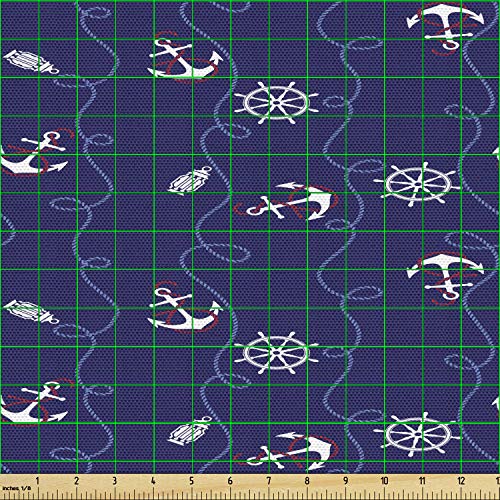Image resolution: width=500 pixels, height=500 pixels.
Task: Click the number 7 on the ruler
Action: click(269, 481)
